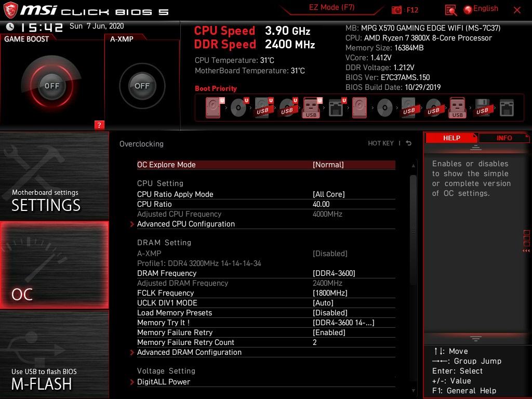Change CPU Ratio Apply Mode [All Core]
This screenshot has height=399, width=532.
tap(266, 194)
